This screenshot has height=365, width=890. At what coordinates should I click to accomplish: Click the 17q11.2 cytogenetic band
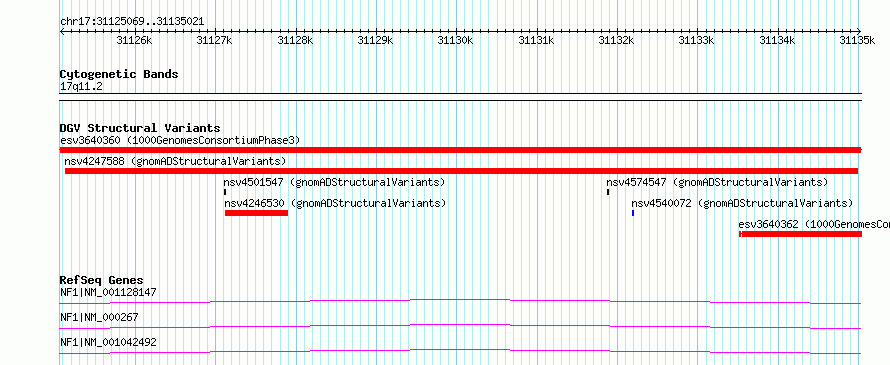tap(460, 97)
